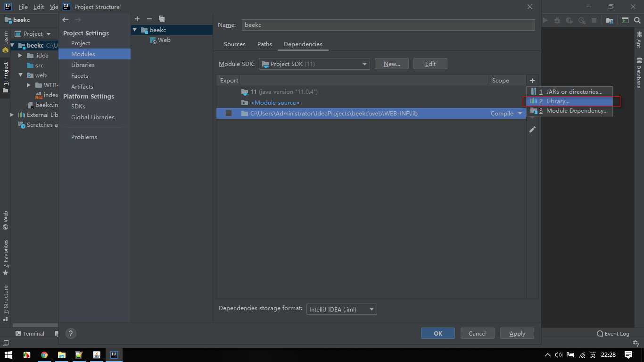
Task: Launch Chrome from the taskbar
Action: (x=44, y=354)
